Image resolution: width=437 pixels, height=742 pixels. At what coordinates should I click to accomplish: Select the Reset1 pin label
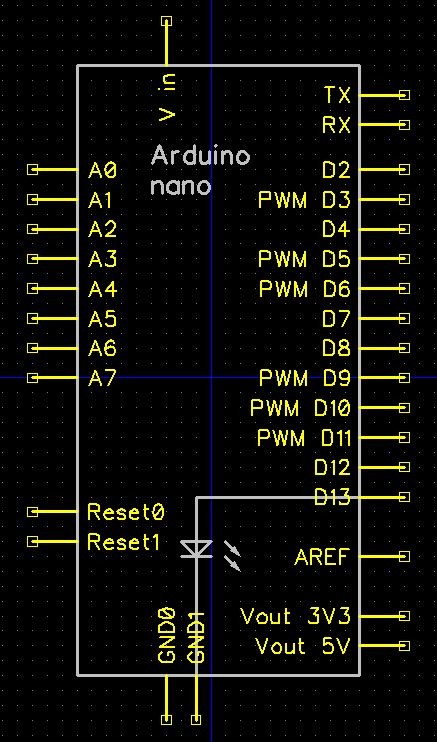[124, 542]
